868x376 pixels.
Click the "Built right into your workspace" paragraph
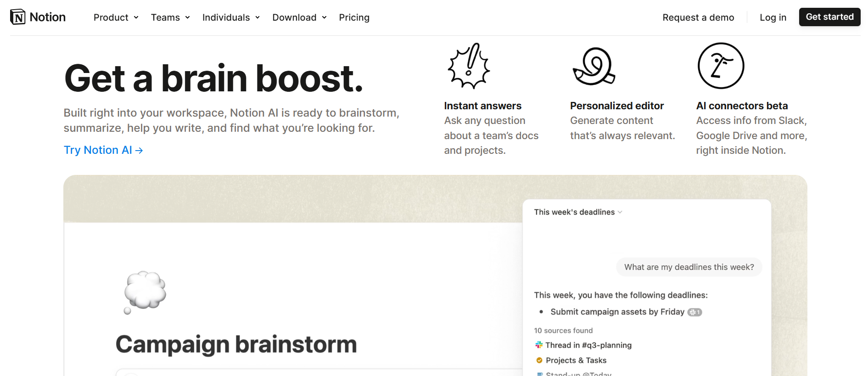(231, 120)
